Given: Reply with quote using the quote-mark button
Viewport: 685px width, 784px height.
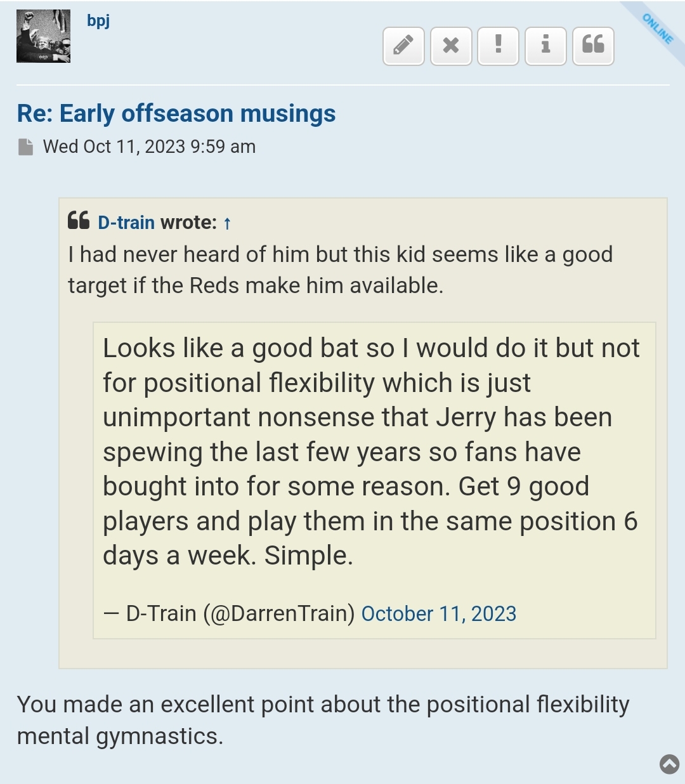Looking at the screenshot, I should (x=593, y=46).
